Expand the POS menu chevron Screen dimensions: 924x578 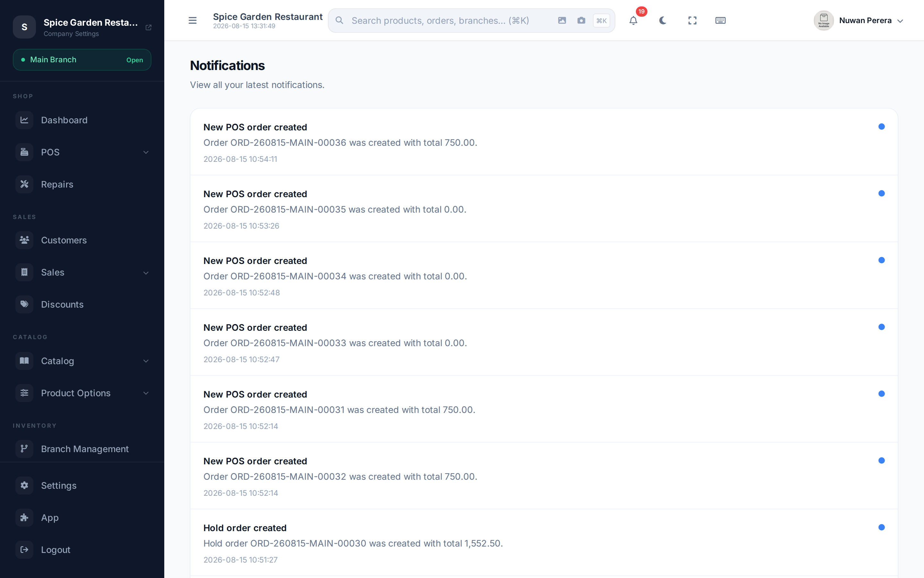pos(146,152)
